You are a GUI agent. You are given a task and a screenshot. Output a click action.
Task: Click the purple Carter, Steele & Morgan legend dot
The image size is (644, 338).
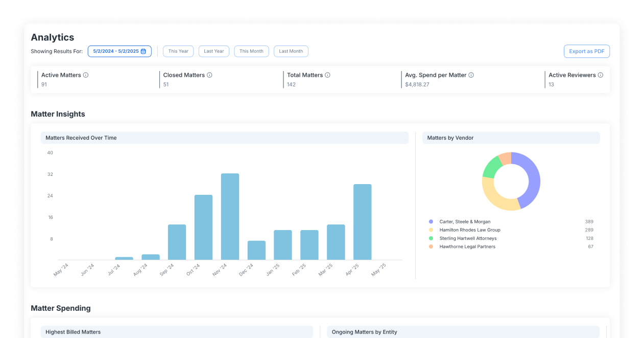431,222
